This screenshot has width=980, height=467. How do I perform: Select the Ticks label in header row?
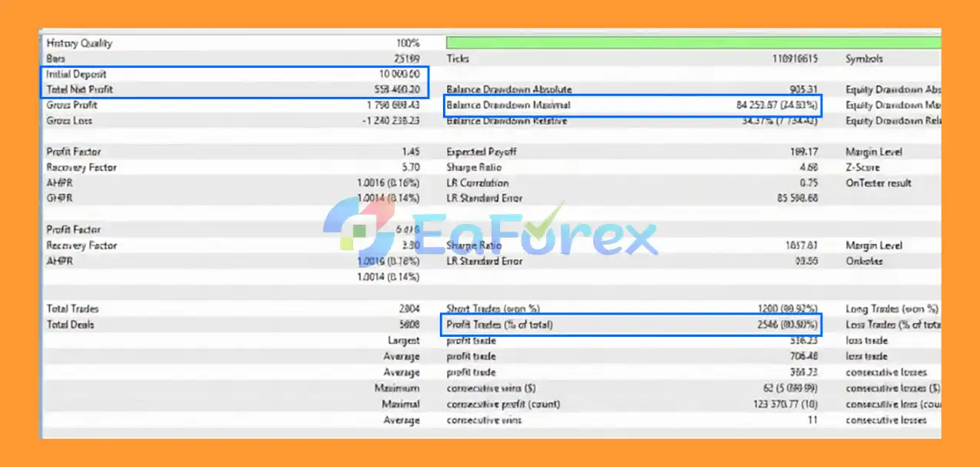coord(458,58)
